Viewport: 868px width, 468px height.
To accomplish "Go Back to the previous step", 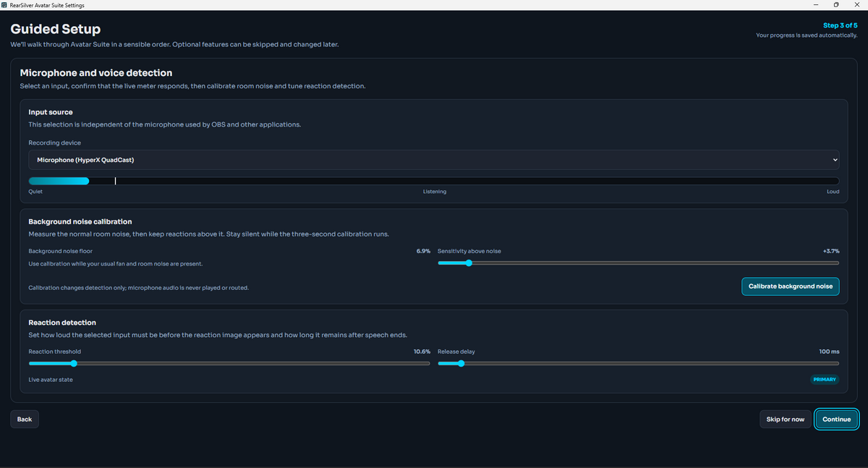I will tap(25, 420).
